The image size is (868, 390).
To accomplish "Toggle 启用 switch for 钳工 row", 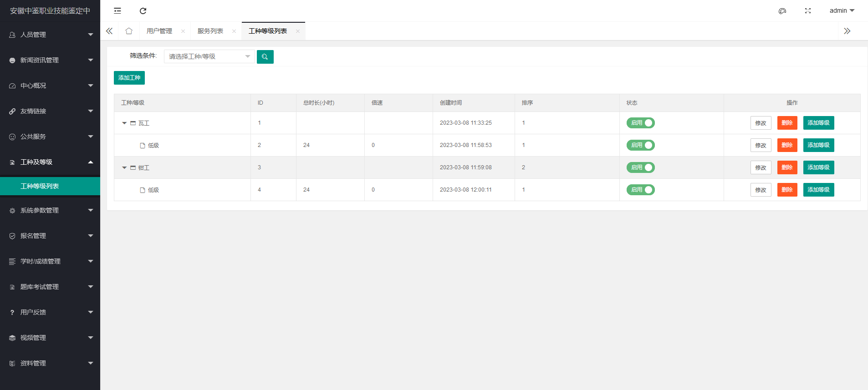I will [640, 167].
